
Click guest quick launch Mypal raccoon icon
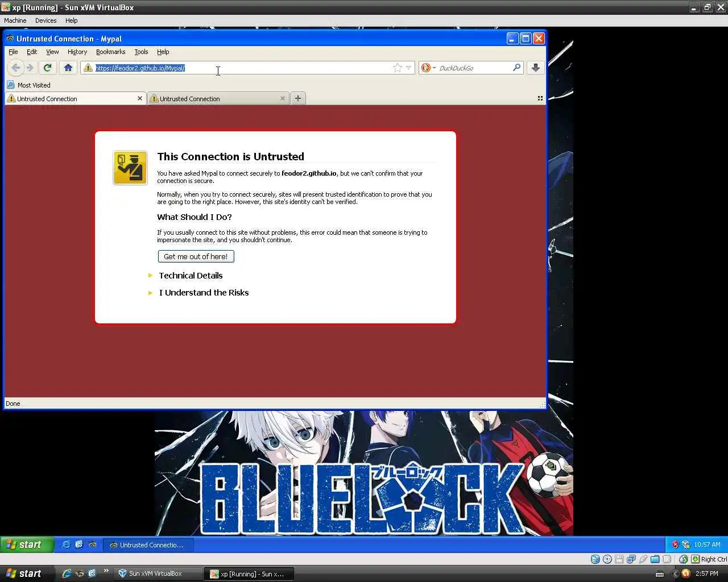click(x=92, y=544)
